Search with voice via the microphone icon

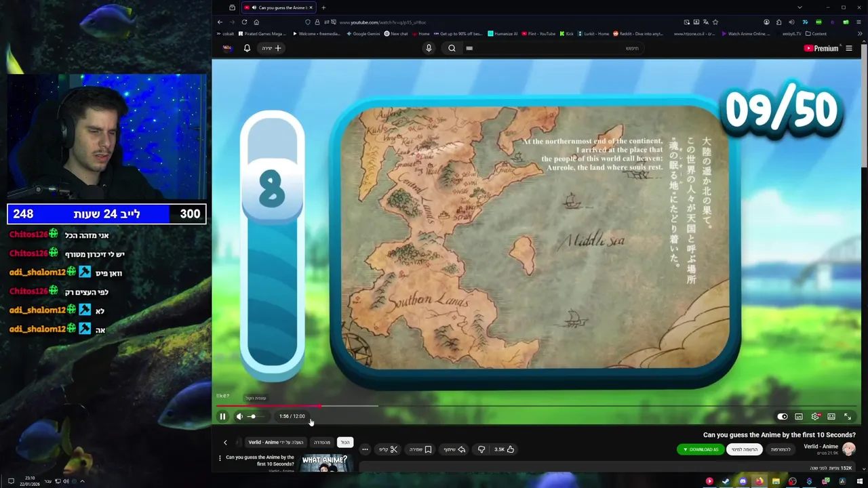click(x=429, y=48)
